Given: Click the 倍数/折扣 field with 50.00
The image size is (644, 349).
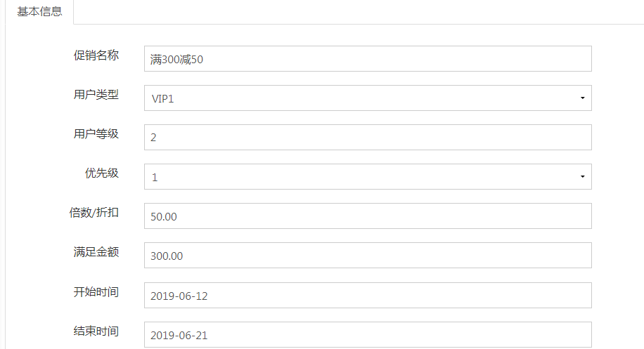Looking at the screenshot, I should pos(368,216).
